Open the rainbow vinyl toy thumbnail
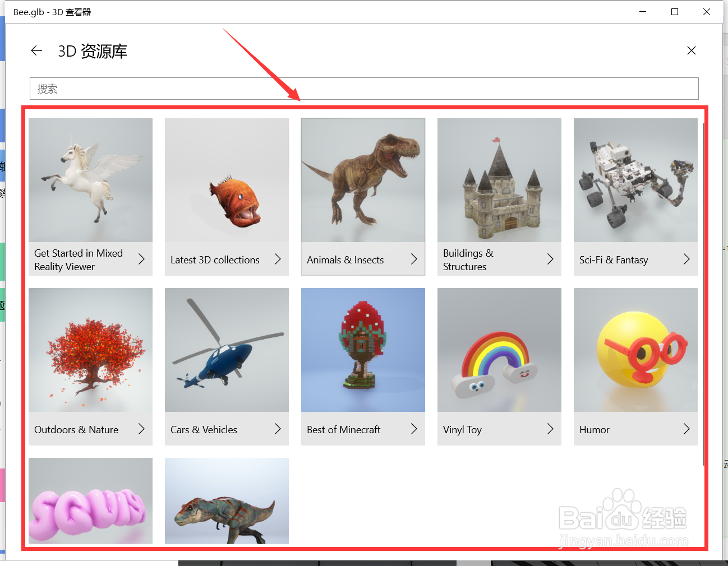Viewport: 728px width, 566px height. point(499,350)
